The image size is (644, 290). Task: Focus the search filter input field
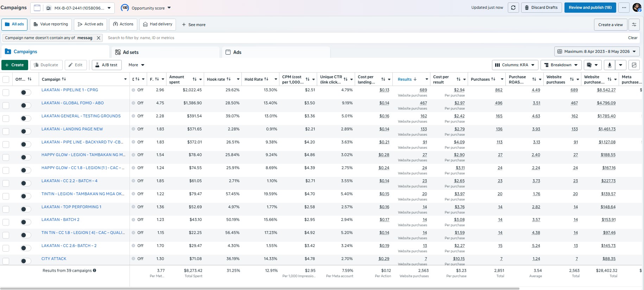click(365, 38)
